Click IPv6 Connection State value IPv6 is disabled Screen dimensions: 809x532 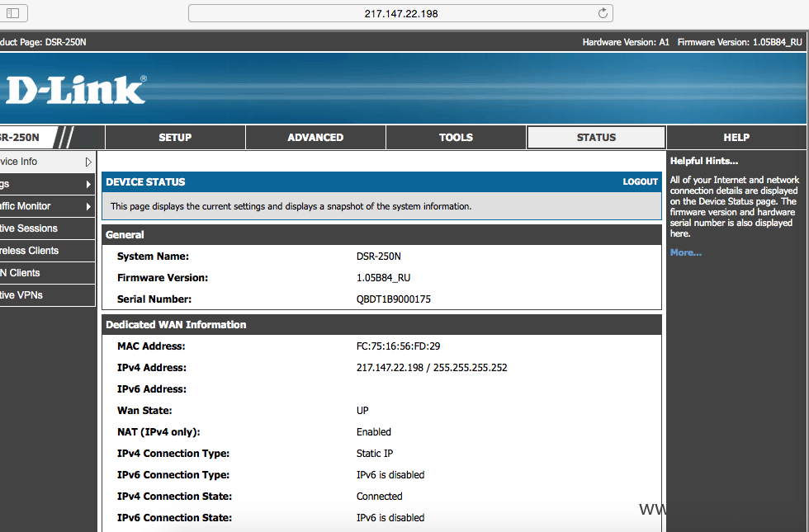[390, 518]
